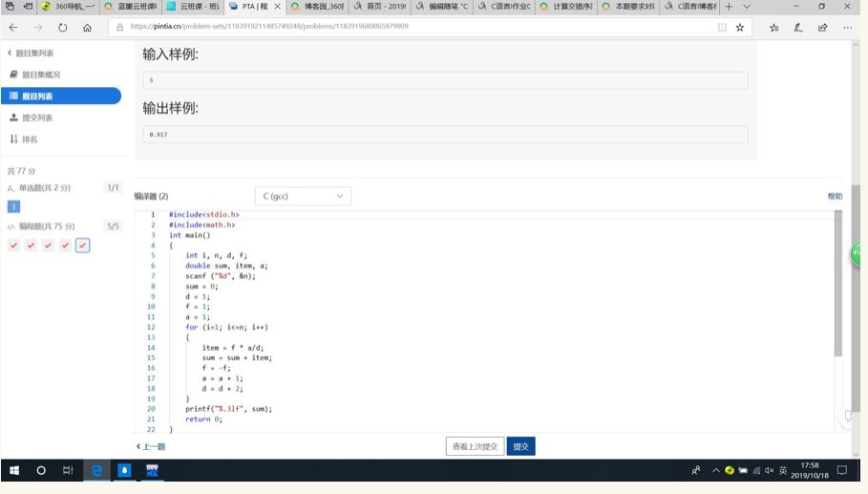This screenshot has height=494, width=868.
Task: Show hidden system tray icons
Action: pyautogui.click(x=716, y=470)
